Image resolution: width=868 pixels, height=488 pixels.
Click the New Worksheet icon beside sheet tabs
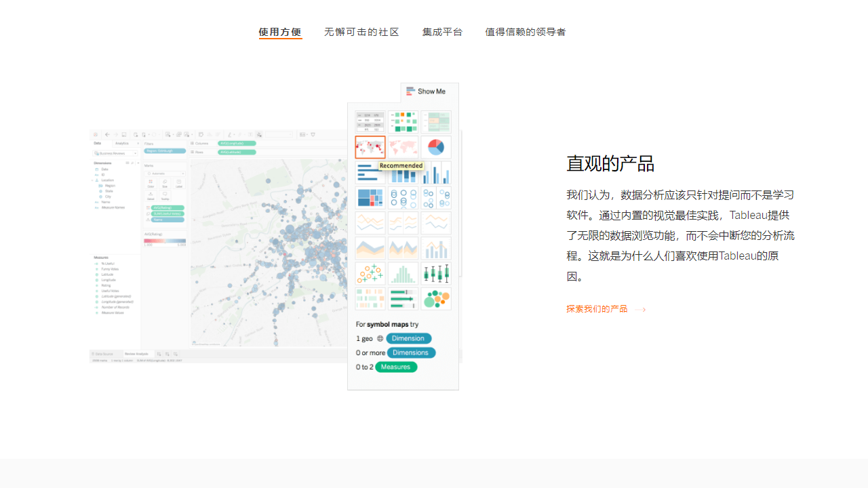(x=158, y=354)
